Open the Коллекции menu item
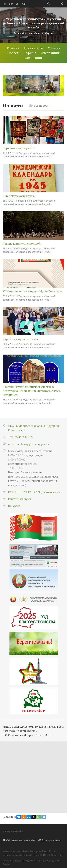The height and width of the screenshot is (868, 67). (34, 58)
